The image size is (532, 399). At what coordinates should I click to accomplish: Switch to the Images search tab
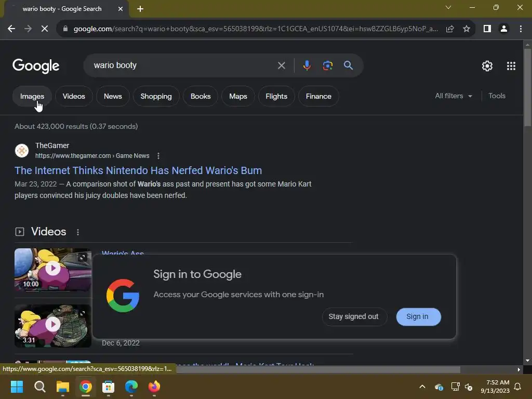click(32, 96)
